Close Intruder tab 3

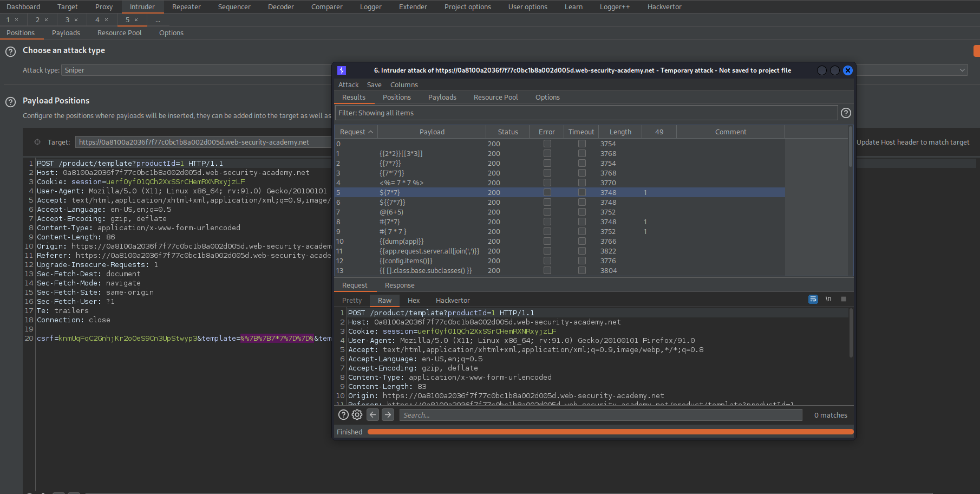pyautogui.click(x=76, y=20)
